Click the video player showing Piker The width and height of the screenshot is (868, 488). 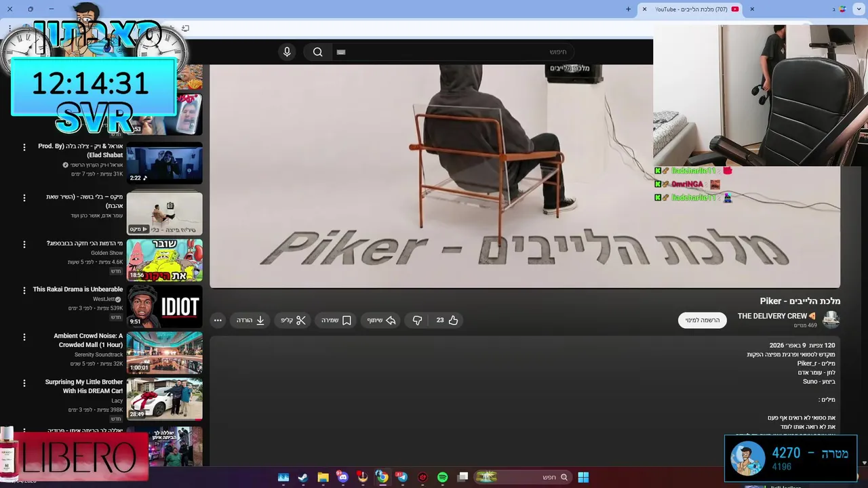pos(525,176)
